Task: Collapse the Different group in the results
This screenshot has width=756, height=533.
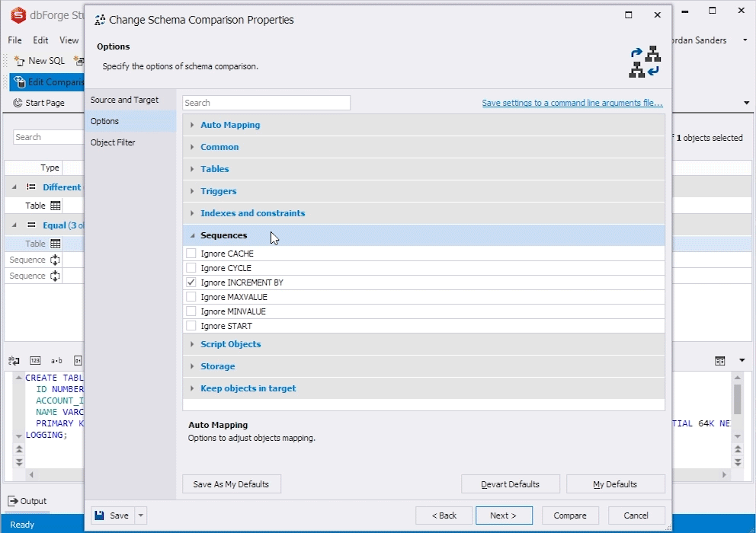Action: (x=14, y=187)
